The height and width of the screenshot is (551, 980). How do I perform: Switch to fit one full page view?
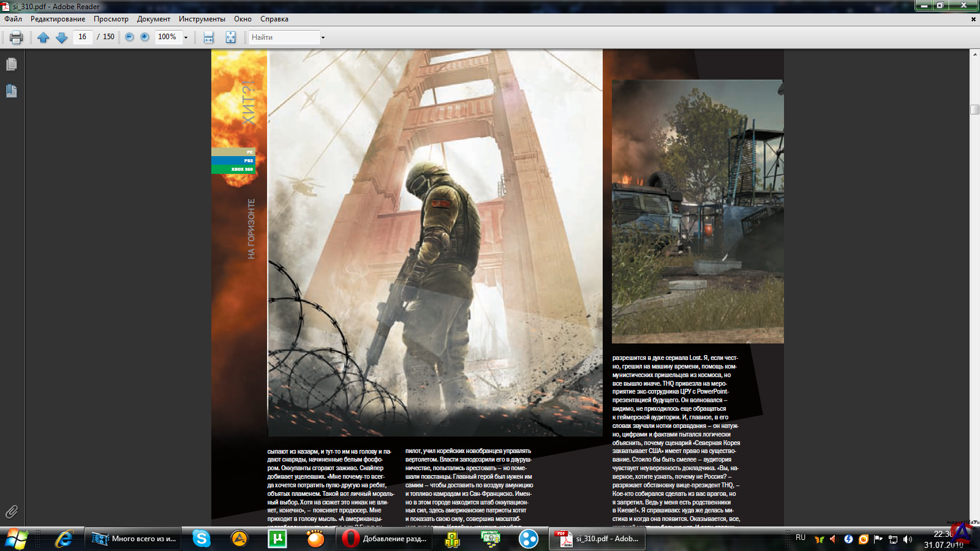(x=230, y=37)
